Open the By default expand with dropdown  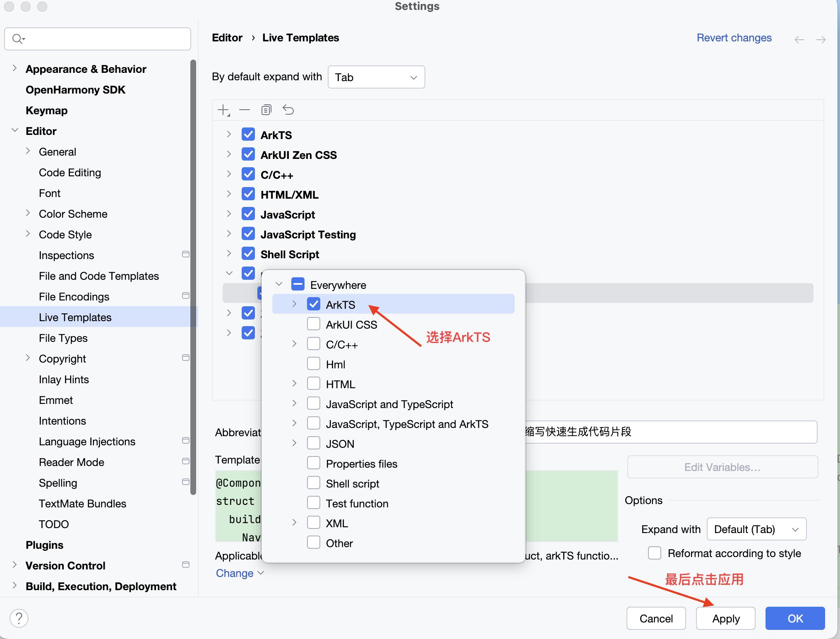[376, 77]
